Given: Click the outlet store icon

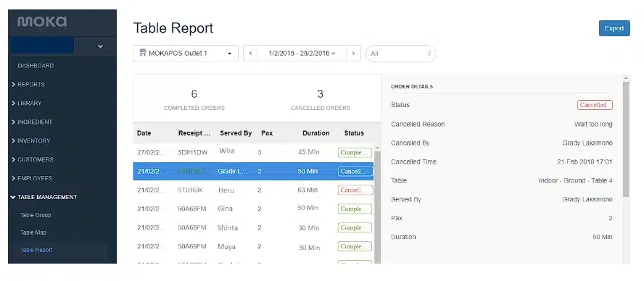Looking at the screenshot, I should point(143,53).
